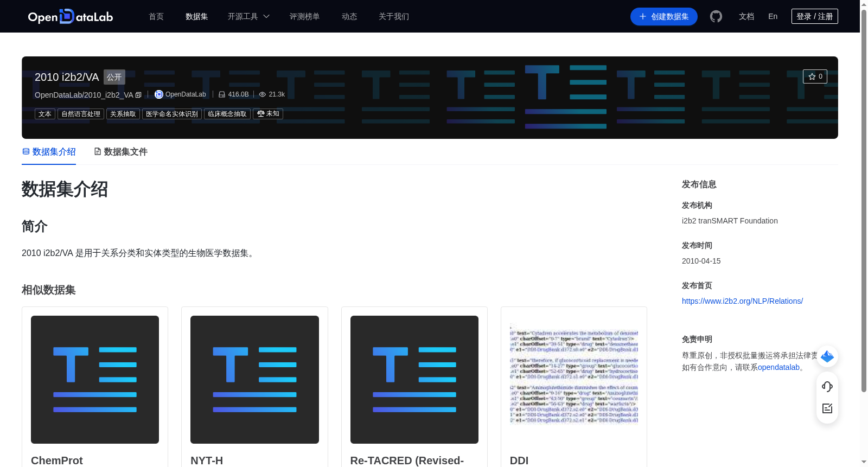
Task: Click the OpenDataLab publisher avatar
Action: (158, 94)
